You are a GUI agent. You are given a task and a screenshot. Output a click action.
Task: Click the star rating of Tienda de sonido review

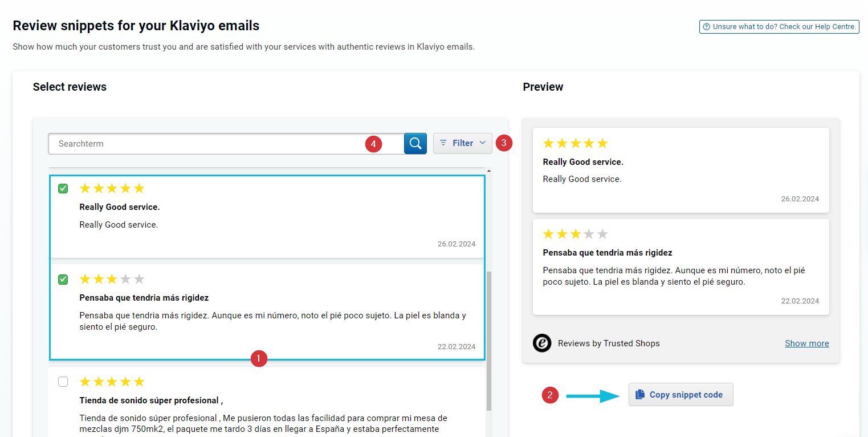click(x=112, y=382)
